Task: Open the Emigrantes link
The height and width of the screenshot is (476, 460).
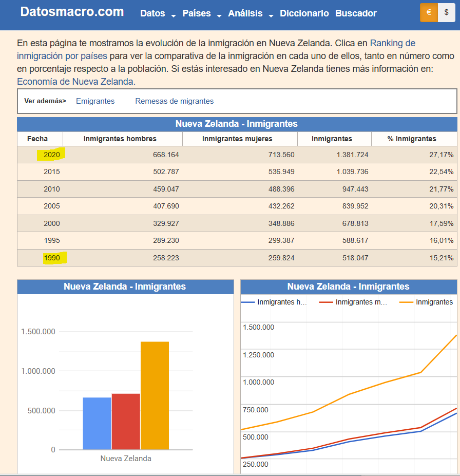Action: (x=95, y=101)
